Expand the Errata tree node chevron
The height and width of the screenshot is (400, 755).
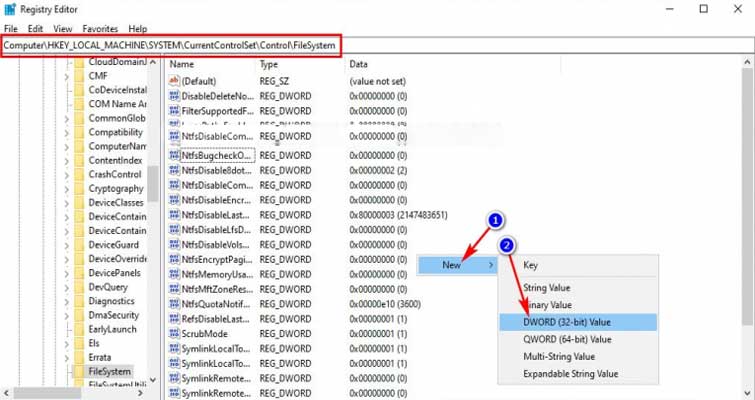point(67,358)
